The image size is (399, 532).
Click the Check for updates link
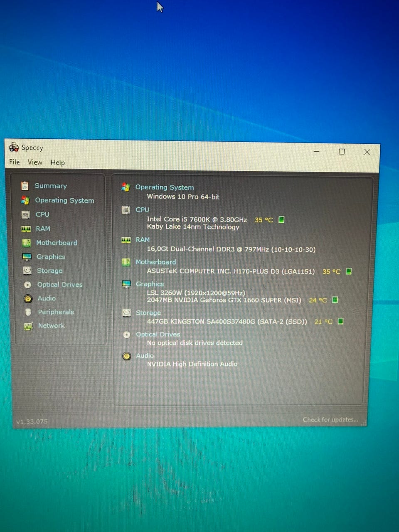330,420
